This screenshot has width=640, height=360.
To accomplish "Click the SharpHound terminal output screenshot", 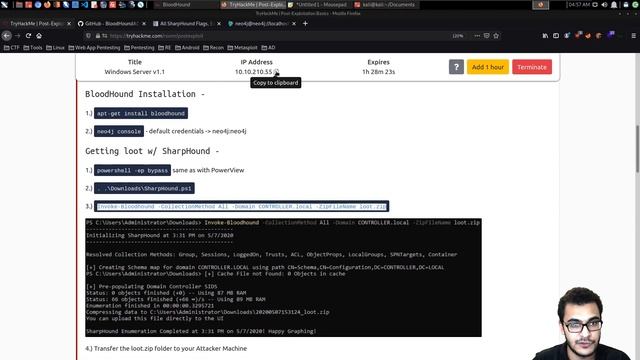I will (283, 278).
